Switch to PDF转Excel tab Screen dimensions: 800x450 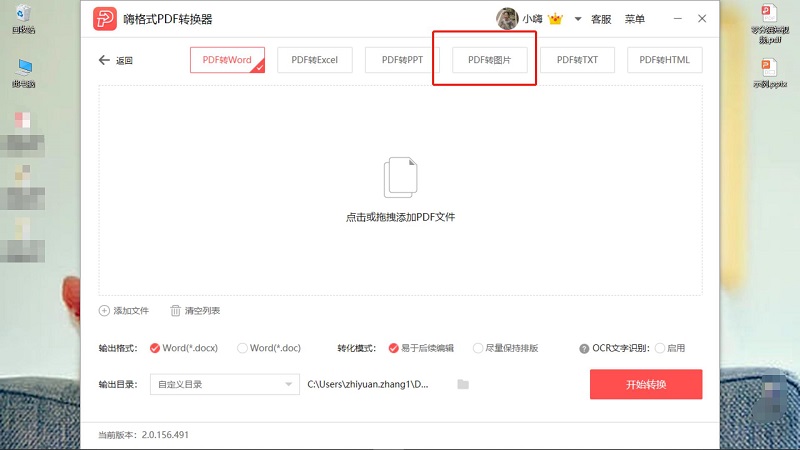click(315, 60)
